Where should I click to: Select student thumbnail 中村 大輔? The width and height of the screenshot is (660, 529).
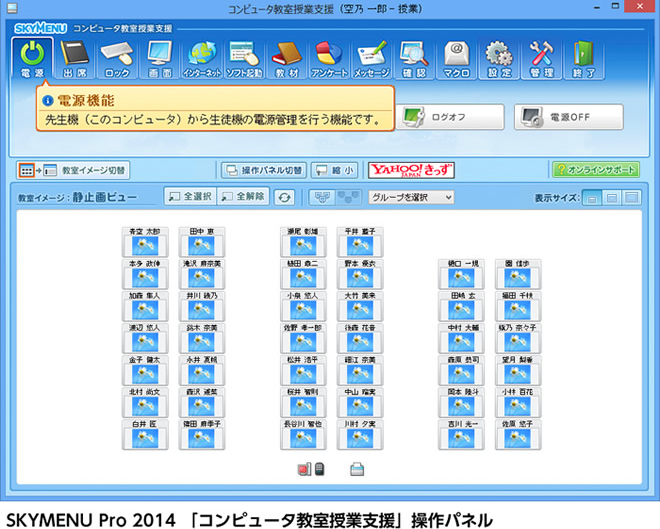click(461, 338)
